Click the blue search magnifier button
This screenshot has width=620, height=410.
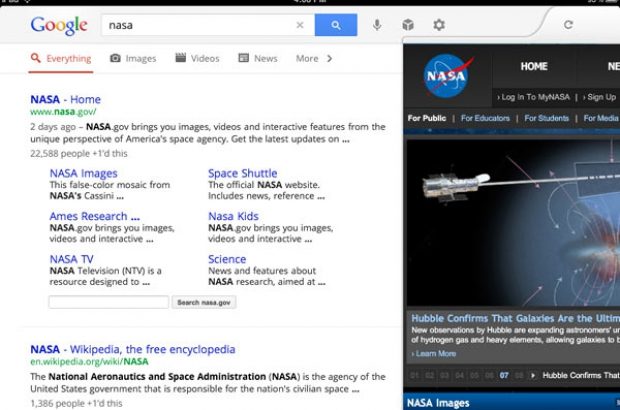tap(335, 25)
